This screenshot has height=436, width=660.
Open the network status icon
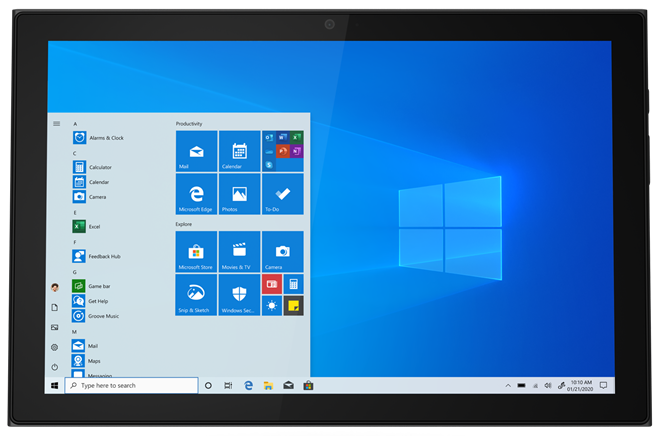tap(535, 385)
